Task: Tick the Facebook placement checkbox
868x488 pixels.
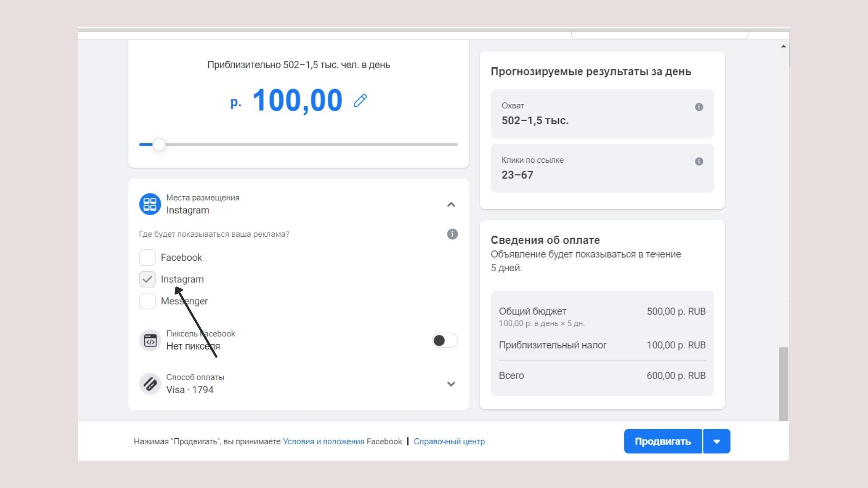Action: pos(147,258)
